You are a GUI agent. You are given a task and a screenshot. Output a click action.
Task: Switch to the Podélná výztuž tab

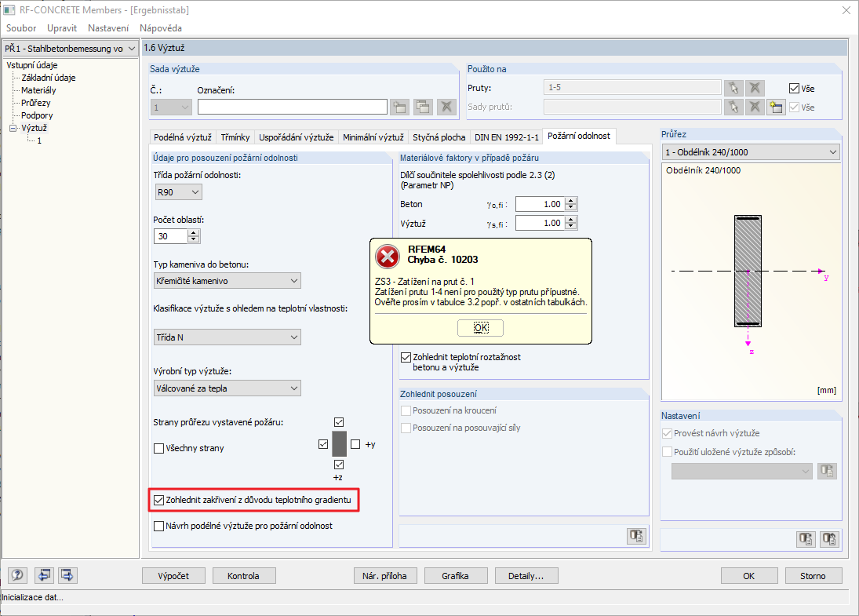pyautogui.click(x=183, y=137)
